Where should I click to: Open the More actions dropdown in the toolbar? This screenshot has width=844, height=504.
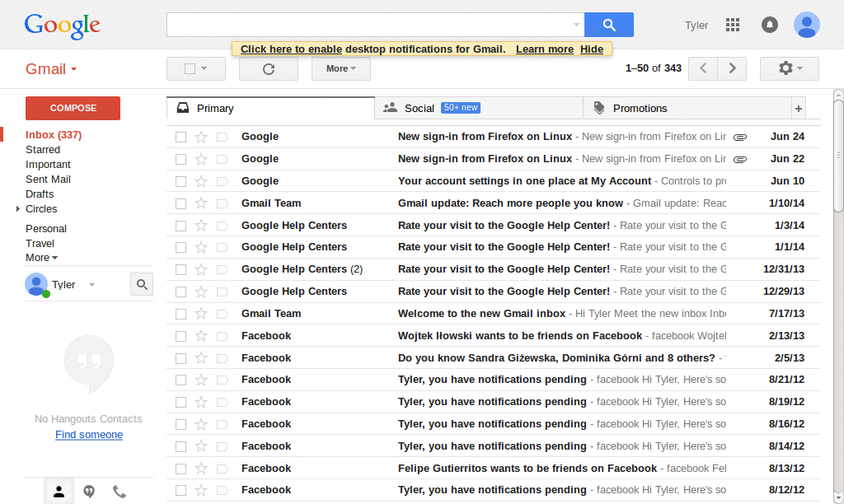[340, 69]
